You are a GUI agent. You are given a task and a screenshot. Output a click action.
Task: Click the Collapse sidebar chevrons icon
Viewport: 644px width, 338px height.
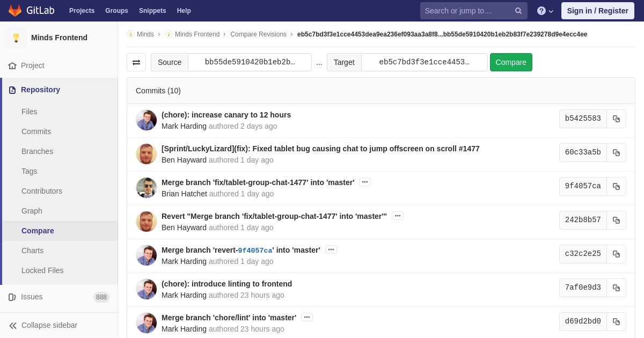(x=13, y=326)
